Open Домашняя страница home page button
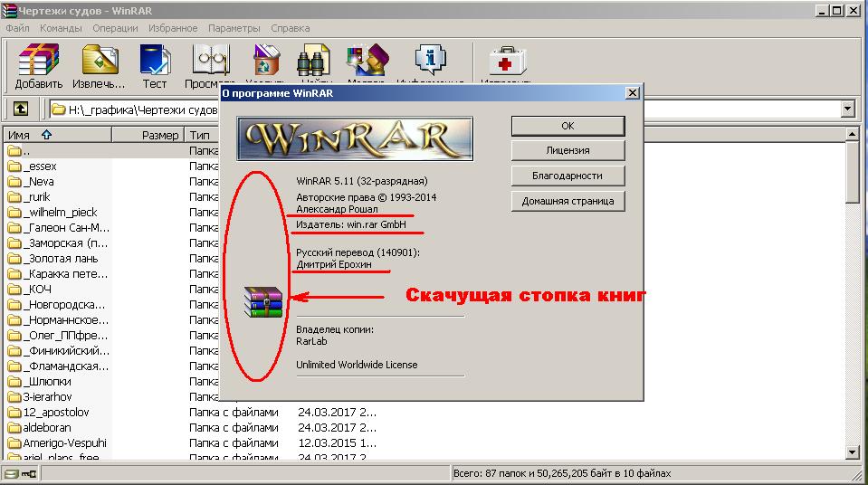Viewport: 868px width, 485px height. (x=568, y=201)
